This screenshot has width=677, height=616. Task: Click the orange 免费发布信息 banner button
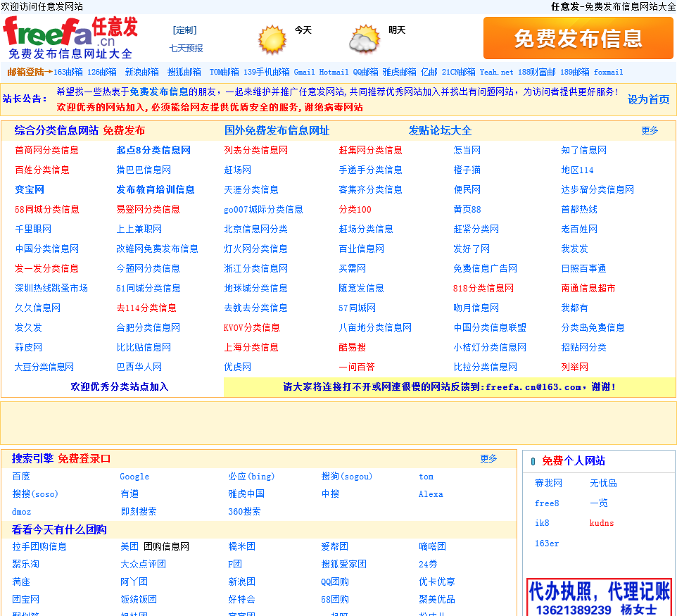pyautogui.click(x=578, y=39)
